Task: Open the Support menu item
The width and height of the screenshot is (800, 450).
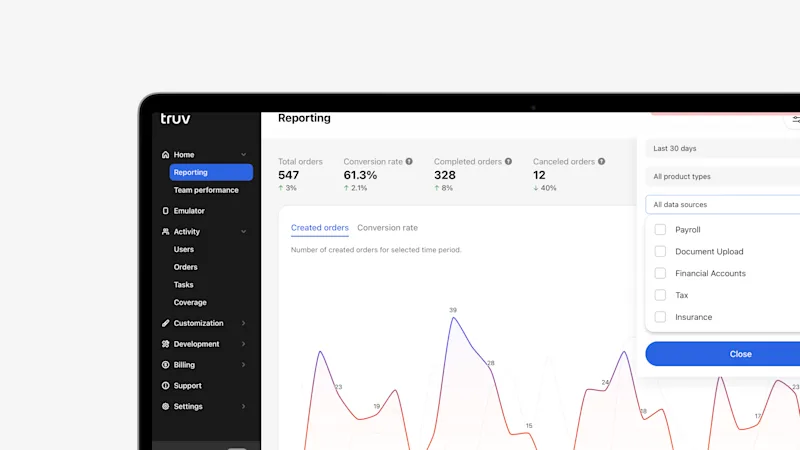Action: pos(187,386)
